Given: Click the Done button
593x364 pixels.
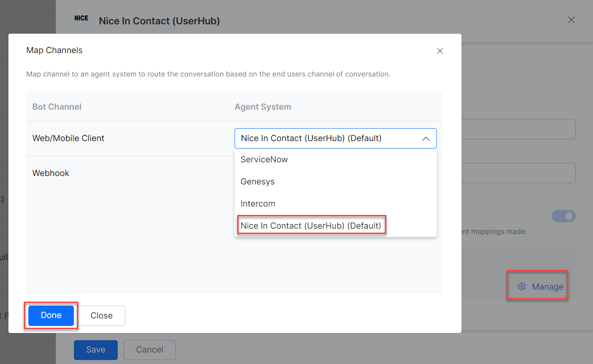Looking at the screenshot, I should (x=51, y=315).
